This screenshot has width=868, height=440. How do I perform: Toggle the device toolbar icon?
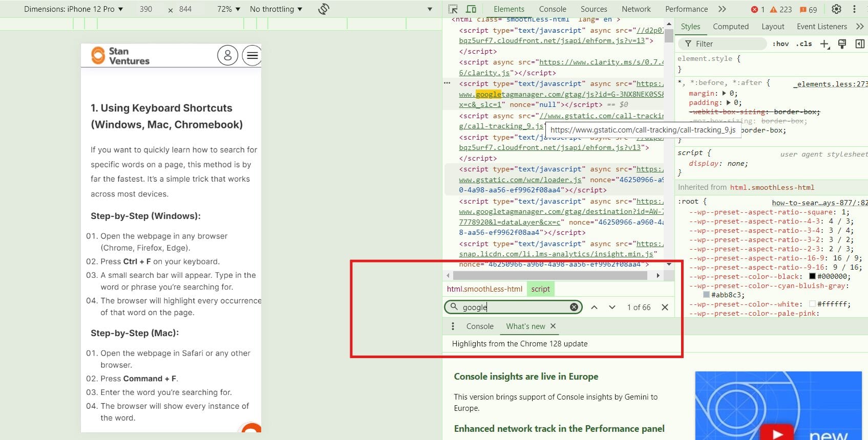pyautogui.click(x=471, y=9)
